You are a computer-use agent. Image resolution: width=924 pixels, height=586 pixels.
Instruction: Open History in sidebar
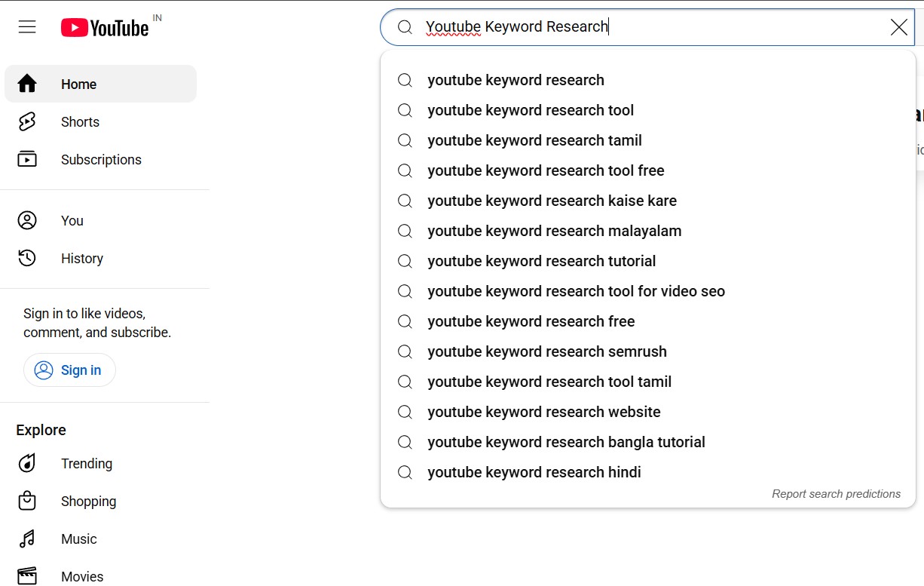81,259
